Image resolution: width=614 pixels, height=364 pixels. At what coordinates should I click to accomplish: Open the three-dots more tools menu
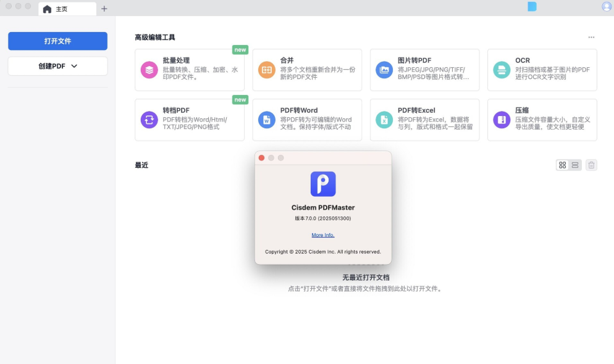click(591, 38)
